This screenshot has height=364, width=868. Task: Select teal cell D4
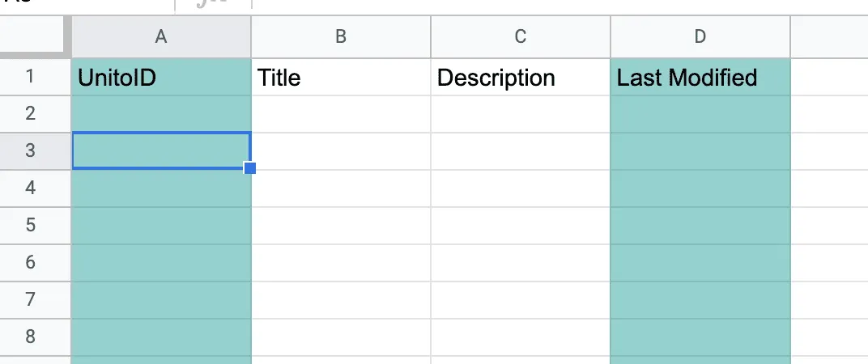(x=700, y=188)
